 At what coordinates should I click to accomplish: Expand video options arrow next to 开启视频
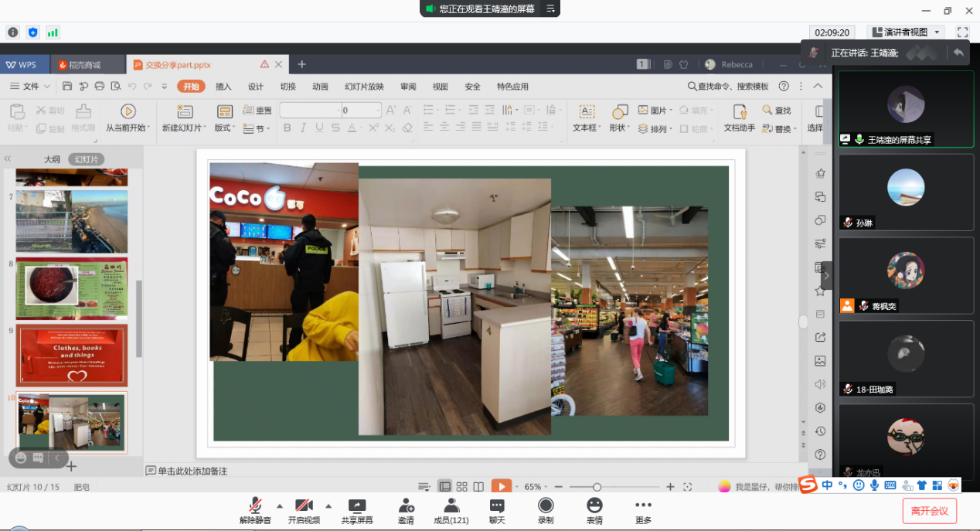tap(328, 506)
